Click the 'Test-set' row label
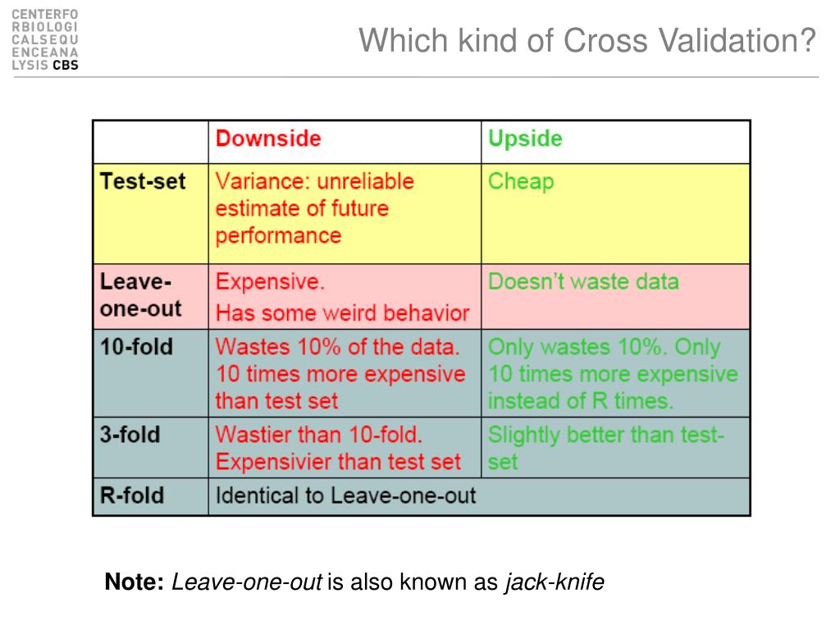 pos(143,181)
